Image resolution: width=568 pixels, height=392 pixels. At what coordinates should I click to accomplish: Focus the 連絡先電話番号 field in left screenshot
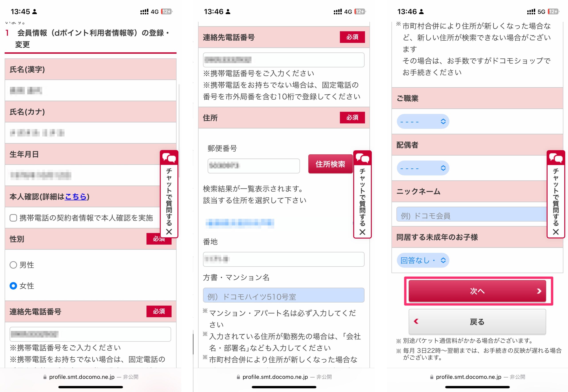pyautogui.click(x=90, y=334)
